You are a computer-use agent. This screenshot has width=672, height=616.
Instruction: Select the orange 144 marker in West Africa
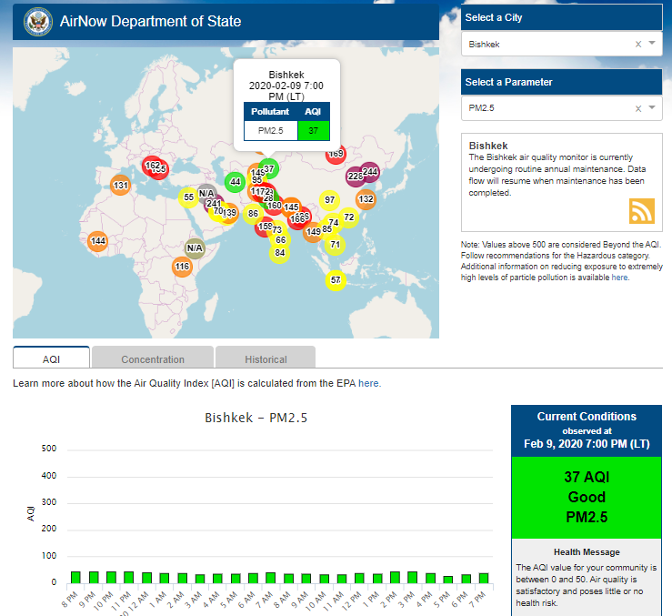[x=98, y=241]
